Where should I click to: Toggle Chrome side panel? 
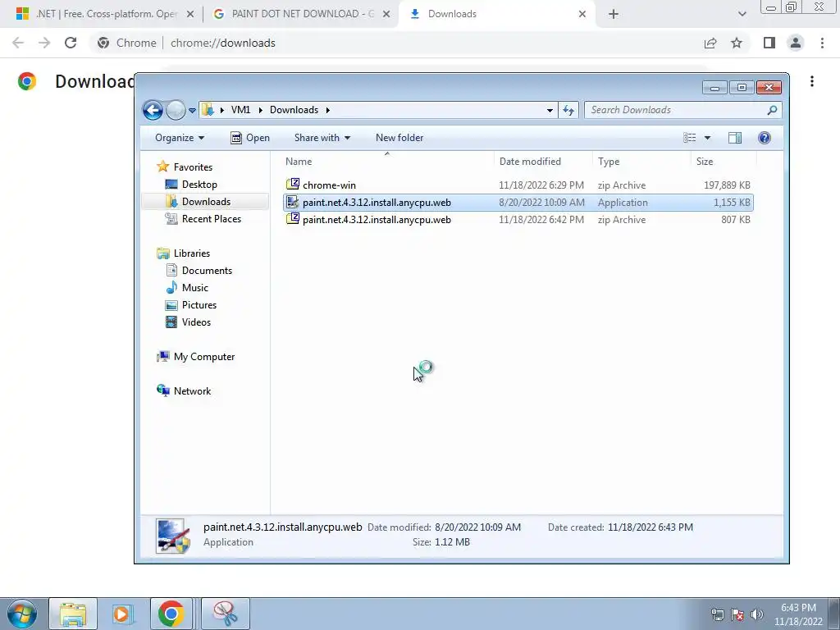(x=769, y=43)
